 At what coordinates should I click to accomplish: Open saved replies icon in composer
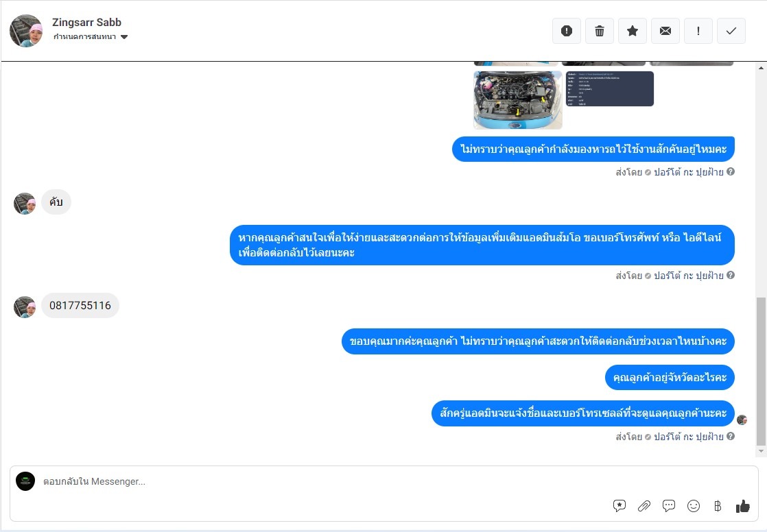(619, 506)
